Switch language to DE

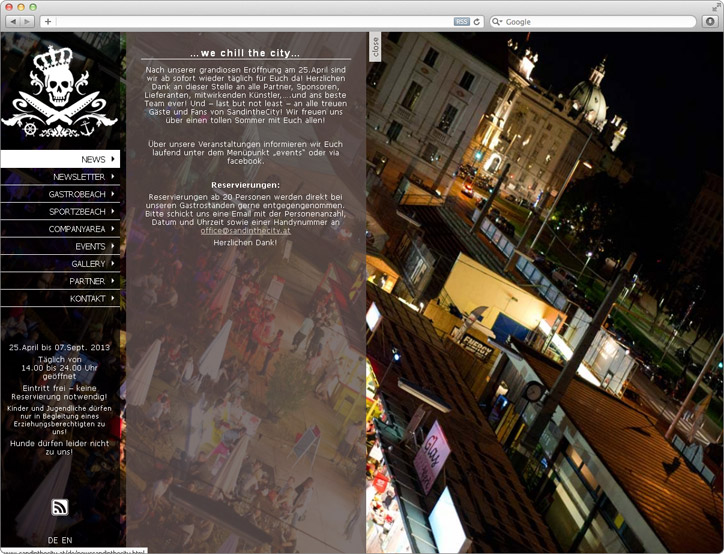(53, 540)
